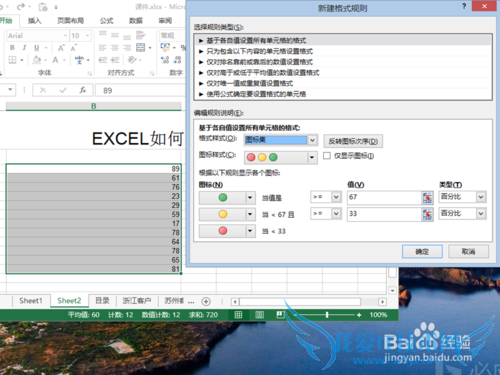This screenshot has width=500, height=375.
Task: Click the 取消 button
Action: pos(468,252)
